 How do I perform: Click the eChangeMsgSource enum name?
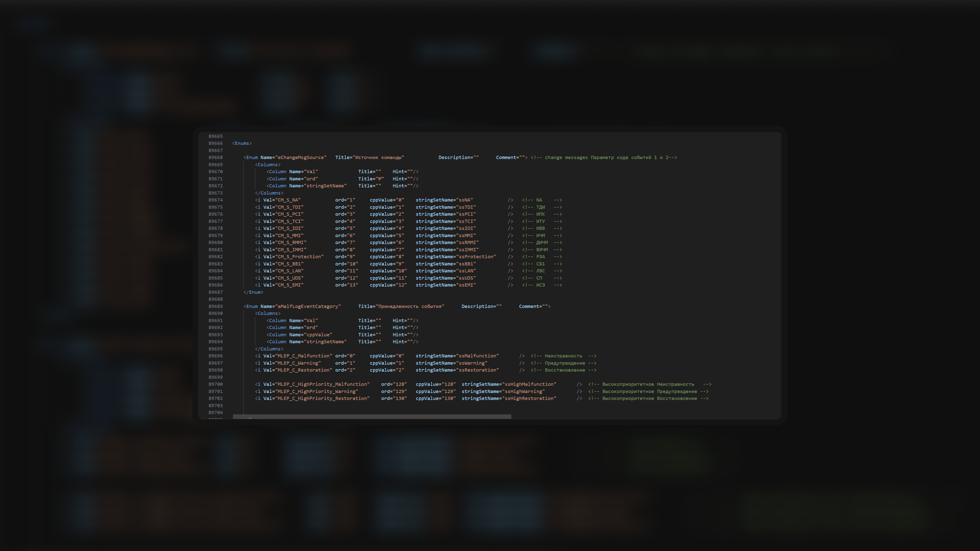click(x=301, y=157)
